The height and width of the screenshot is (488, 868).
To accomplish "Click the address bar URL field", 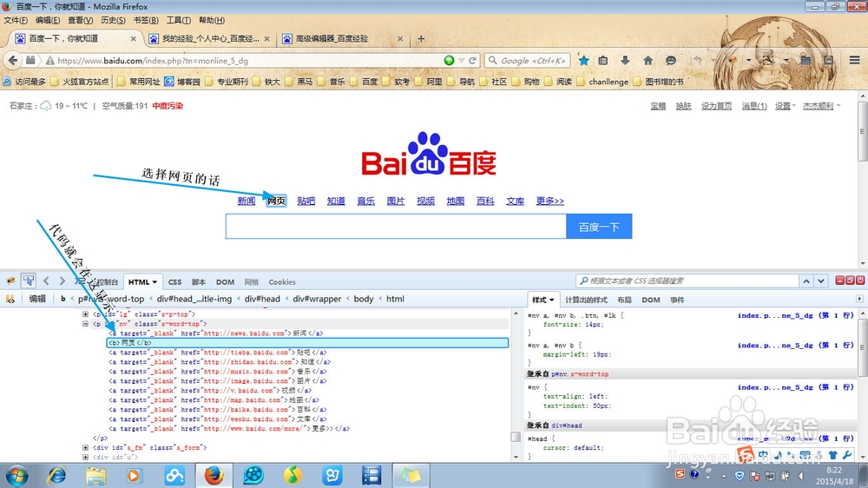I will [x=248, y=61].
